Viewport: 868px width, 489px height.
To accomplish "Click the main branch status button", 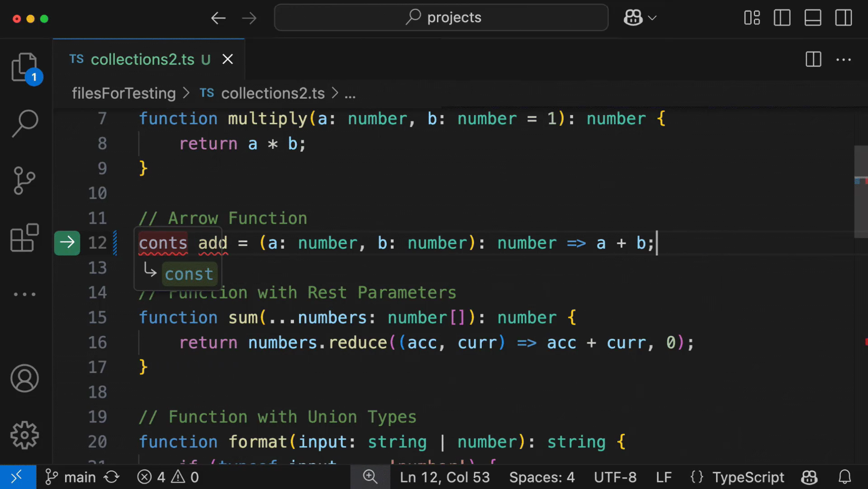I will tap(71, 477).
